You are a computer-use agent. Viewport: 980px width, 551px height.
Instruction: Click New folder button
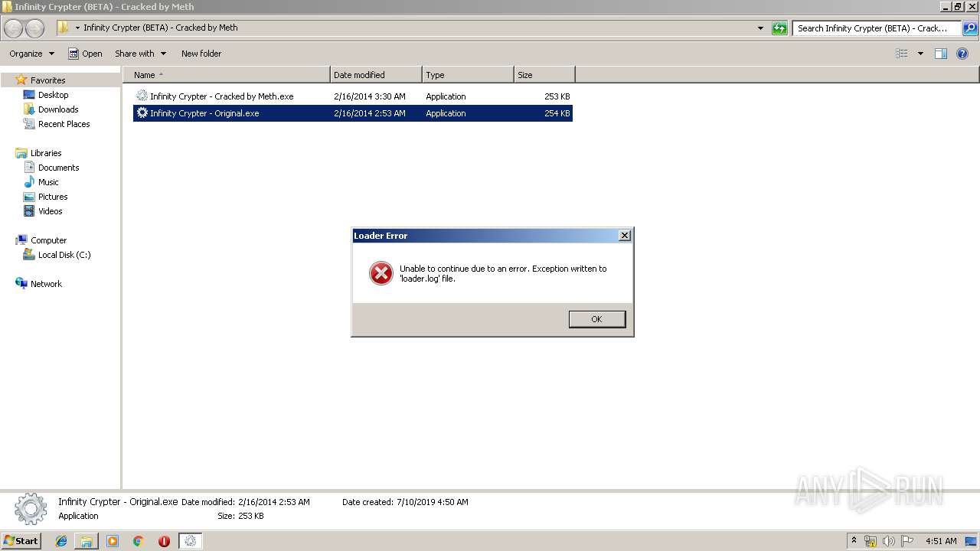point(201,54)
